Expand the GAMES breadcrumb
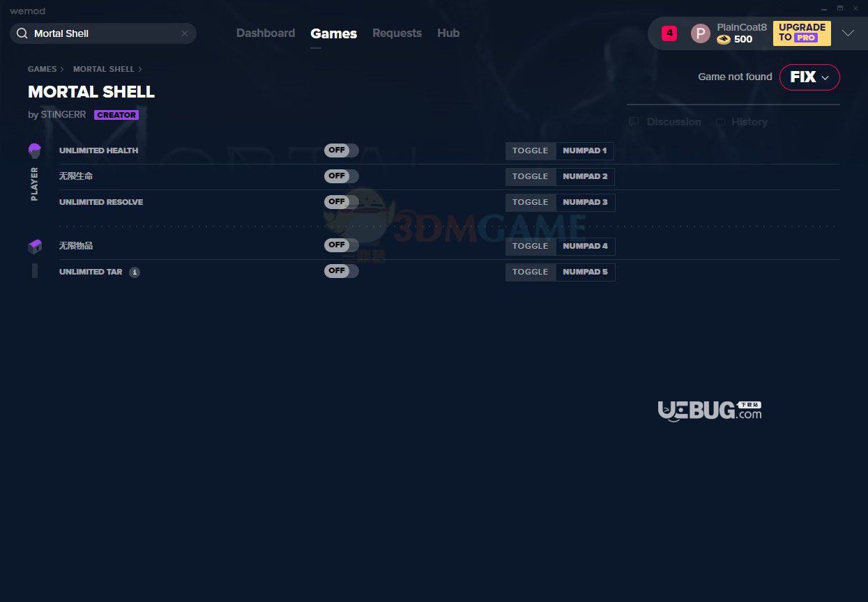The width and height of the screenshot is (868, 602). pyautogui.click(x=43, y=69)
